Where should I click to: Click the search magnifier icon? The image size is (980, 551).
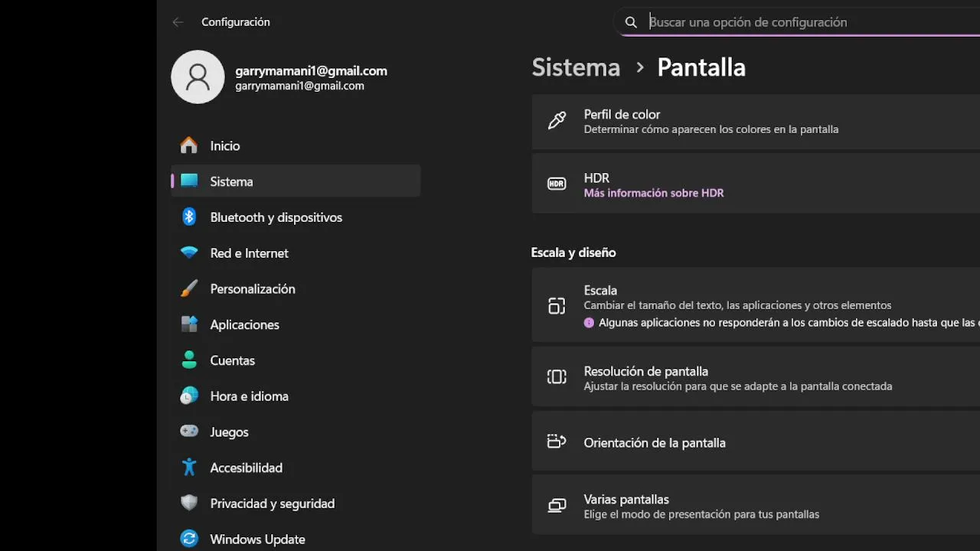coord(631,22)
